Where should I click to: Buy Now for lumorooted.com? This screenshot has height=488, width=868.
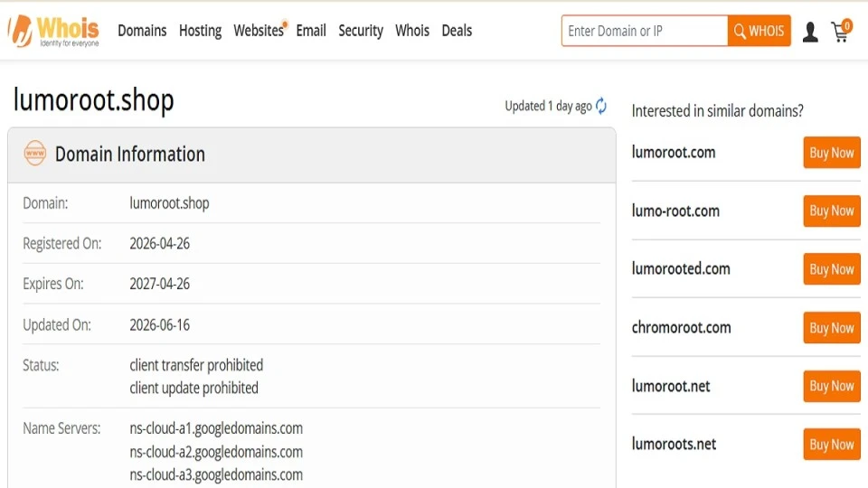[832, 269]
